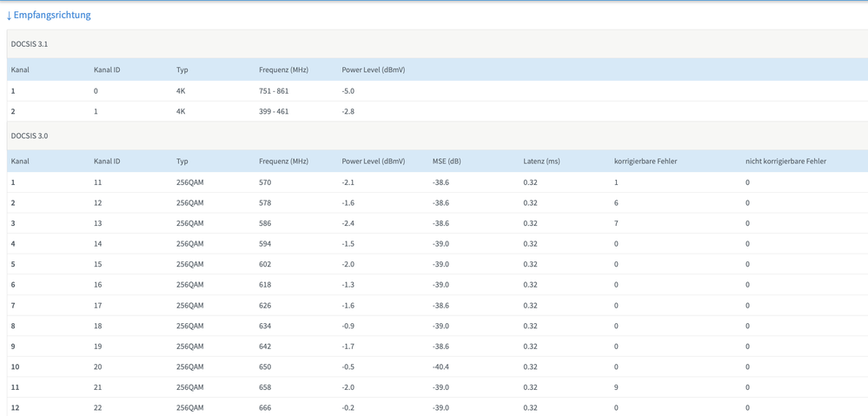The width and height of the screenshot is (868, 416).
Task: Click the nicht korrigierbare Fehler column header
Action: (786, 162)
